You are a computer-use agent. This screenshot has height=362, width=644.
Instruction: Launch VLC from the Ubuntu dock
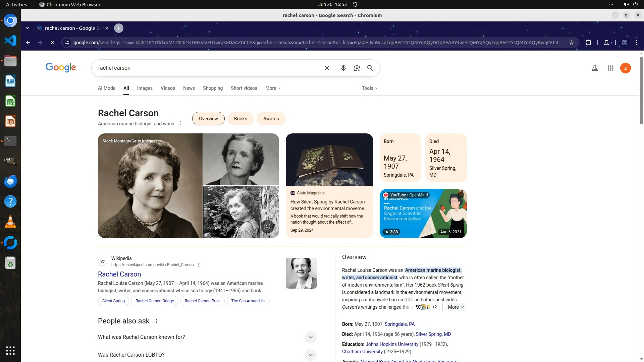(10, 222)
